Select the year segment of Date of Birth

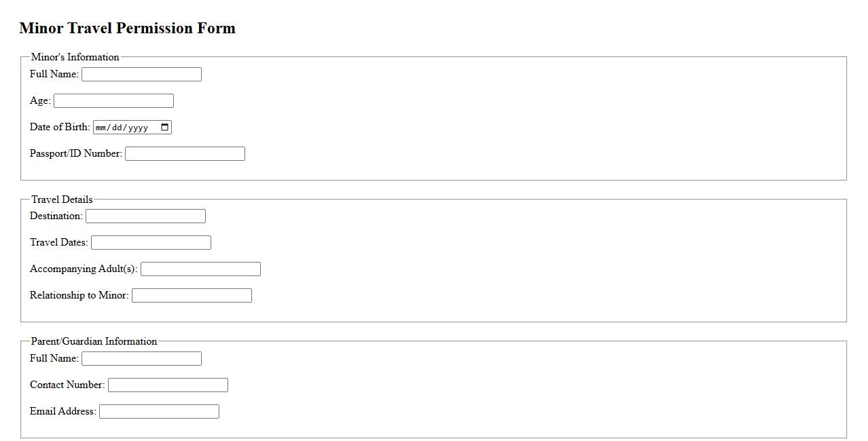138,128
